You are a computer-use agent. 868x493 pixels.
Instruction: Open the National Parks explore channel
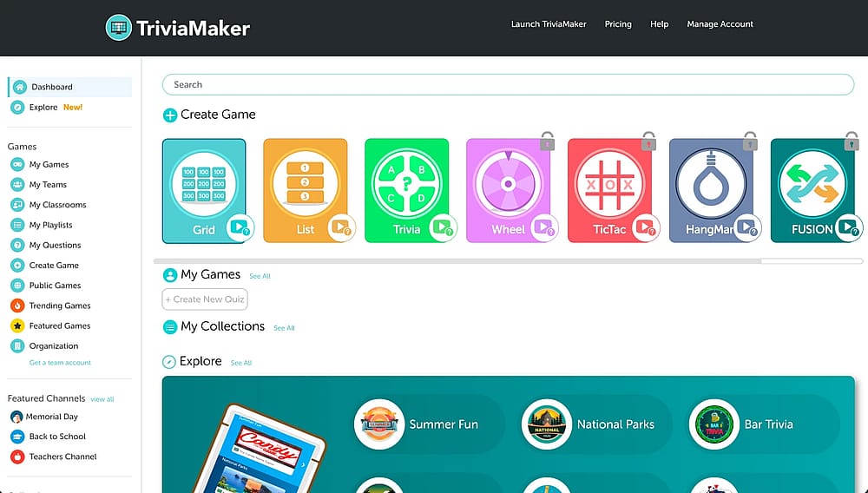click(596, 424)
